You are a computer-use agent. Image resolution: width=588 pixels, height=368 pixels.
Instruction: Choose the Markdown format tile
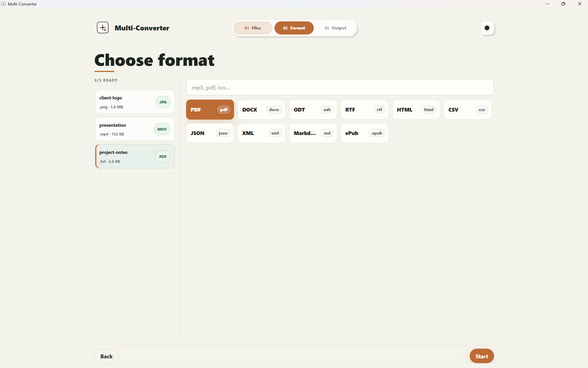[x=313, y=133]
